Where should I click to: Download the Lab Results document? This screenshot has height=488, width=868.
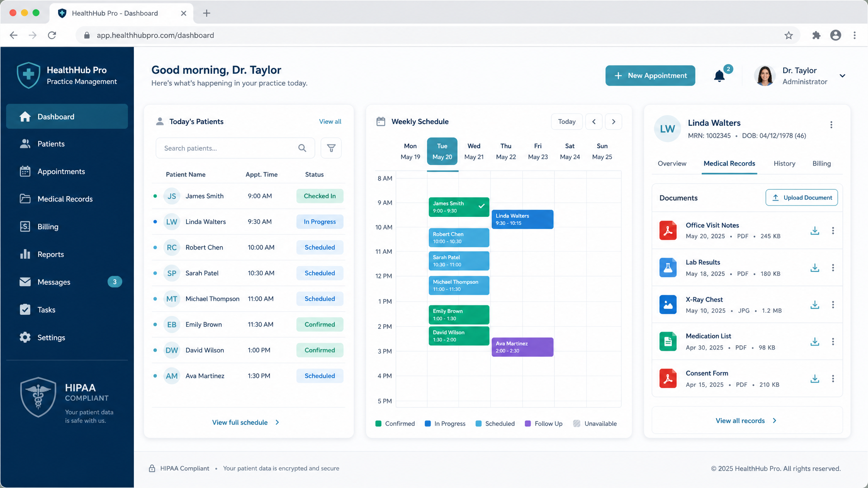coord(815,268)
